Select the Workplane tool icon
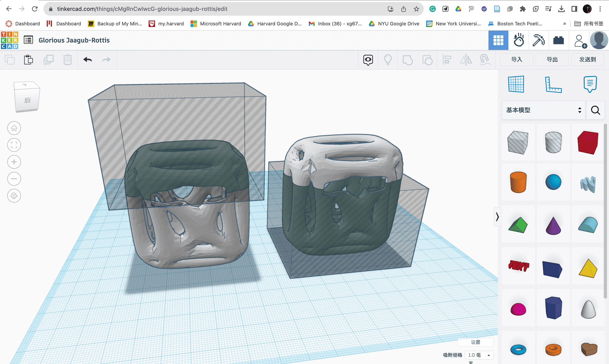This screenshot has width=609, height=364. tap(516, 84)
